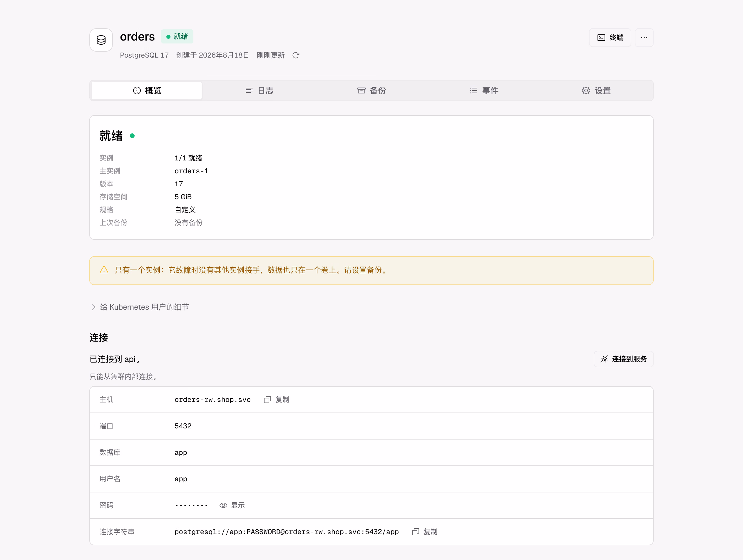Click primary instance value orders-1
This screenshot has width=743, height=560.
[x=191, y=171]
